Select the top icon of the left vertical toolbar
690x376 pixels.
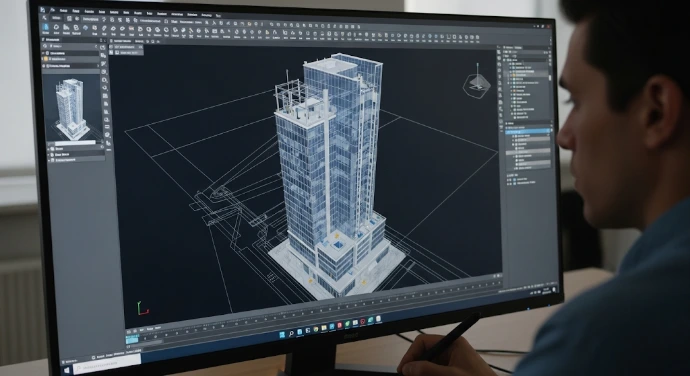[x=103, y=47]
